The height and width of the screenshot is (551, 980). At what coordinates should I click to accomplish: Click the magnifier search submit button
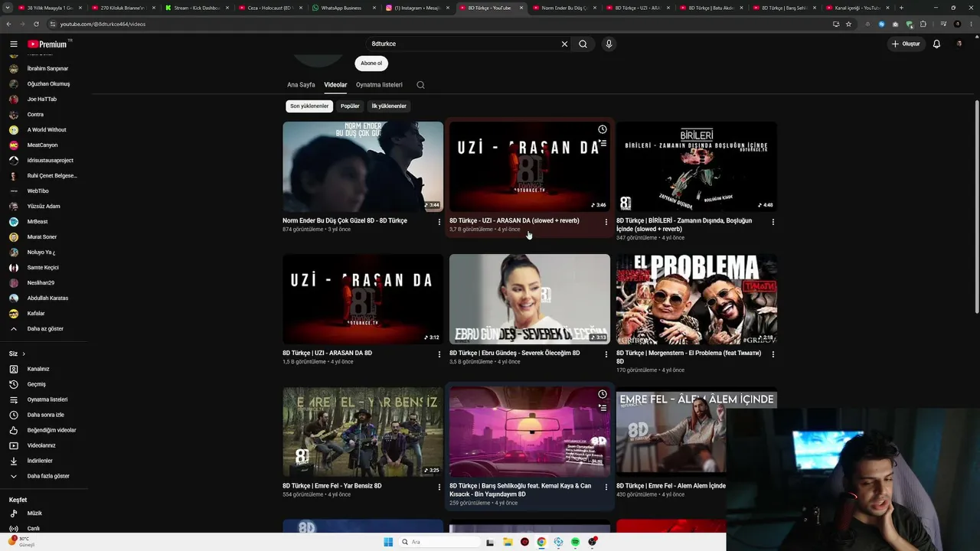pos(583,44)
